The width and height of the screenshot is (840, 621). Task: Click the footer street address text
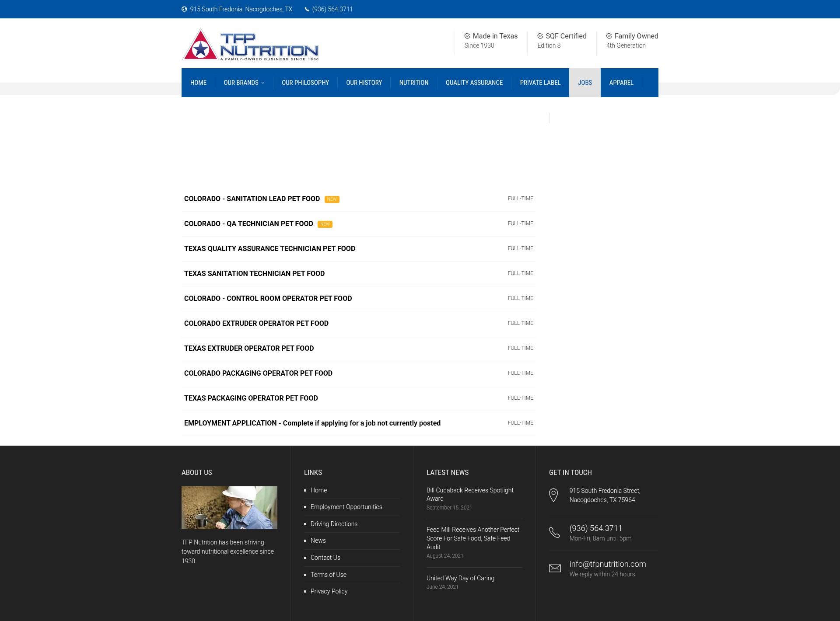[x=605, y=495]
